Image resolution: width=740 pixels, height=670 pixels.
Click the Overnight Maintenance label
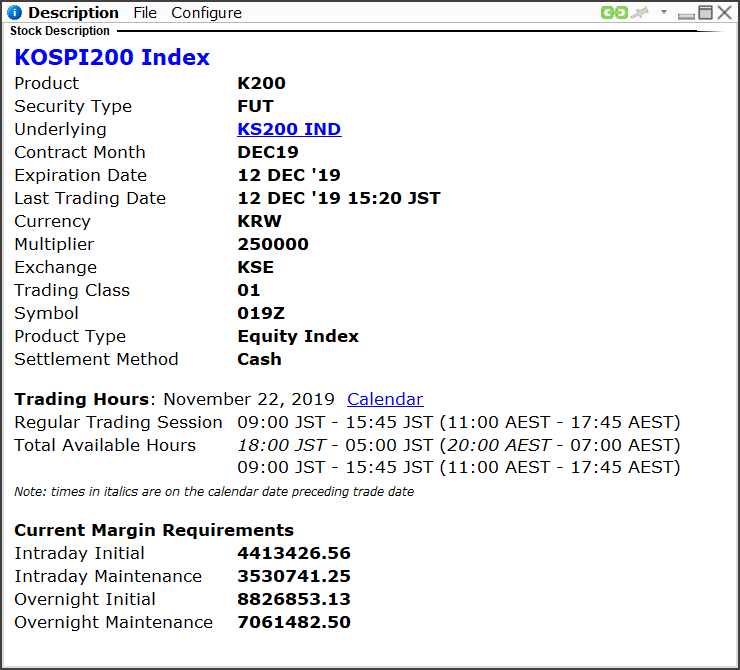coord(113,622)
